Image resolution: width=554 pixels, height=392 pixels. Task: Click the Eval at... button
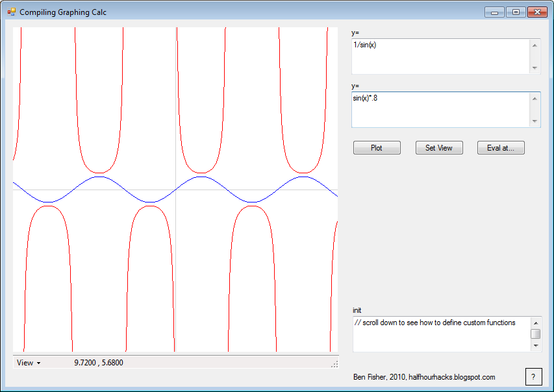click(x=501, y=147)
